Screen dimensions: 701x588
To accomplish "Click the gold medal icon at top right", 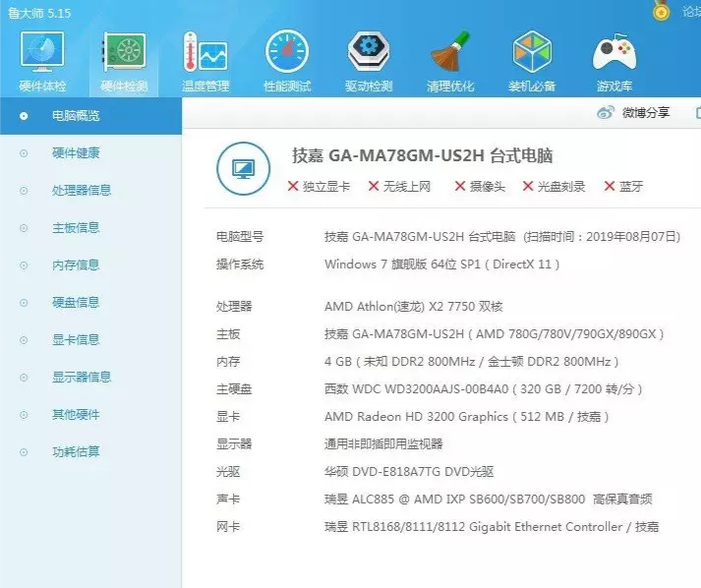I will coord(662,10).
